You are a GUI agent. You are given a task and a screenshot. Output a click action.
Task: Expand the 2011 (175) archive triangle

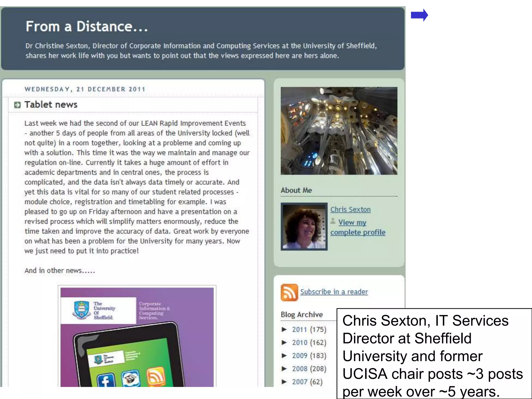click(x=284, y=329)
